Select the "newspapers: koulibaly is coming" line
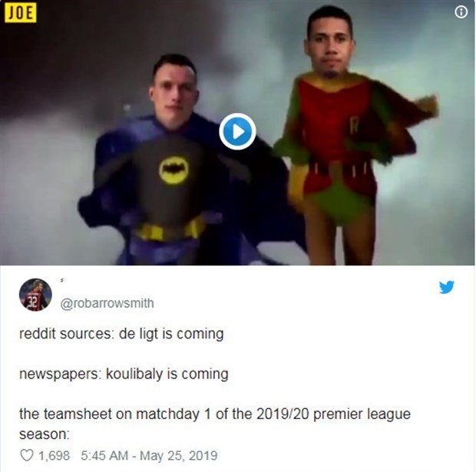The height and width of the screenshot is (472, 476). [x=124, y=374]
